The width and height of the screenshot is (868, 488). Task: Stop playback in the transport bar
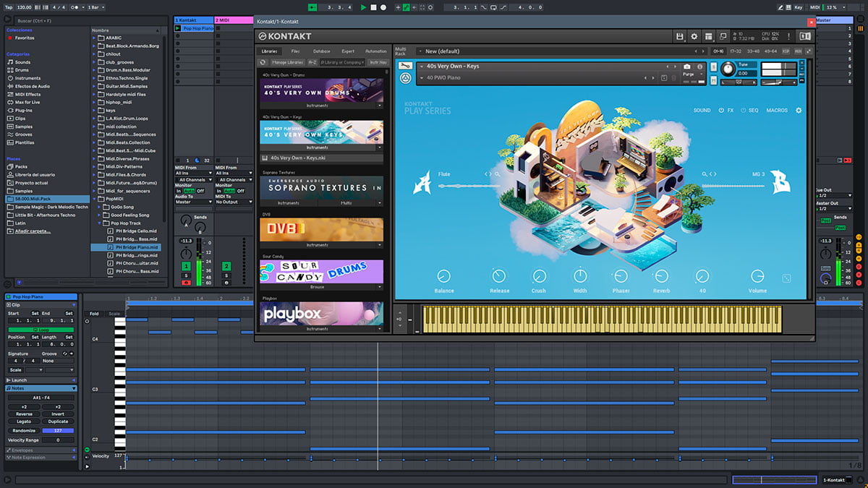(x=374, y=7)
